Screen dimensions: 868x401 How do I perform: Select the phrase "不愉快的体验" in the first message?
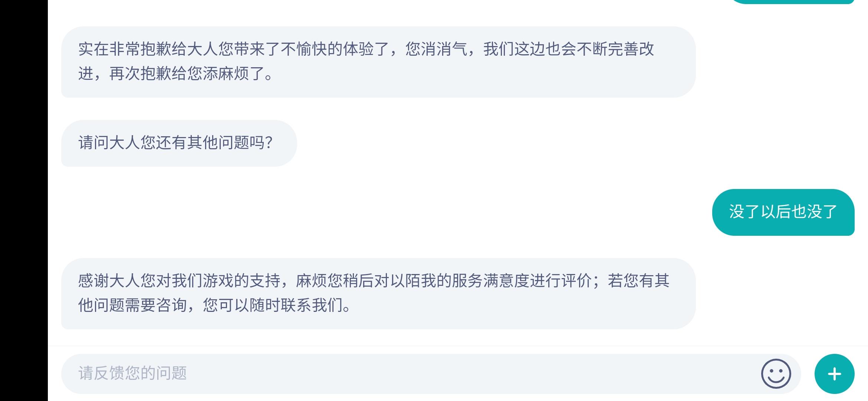pos(327,49)
